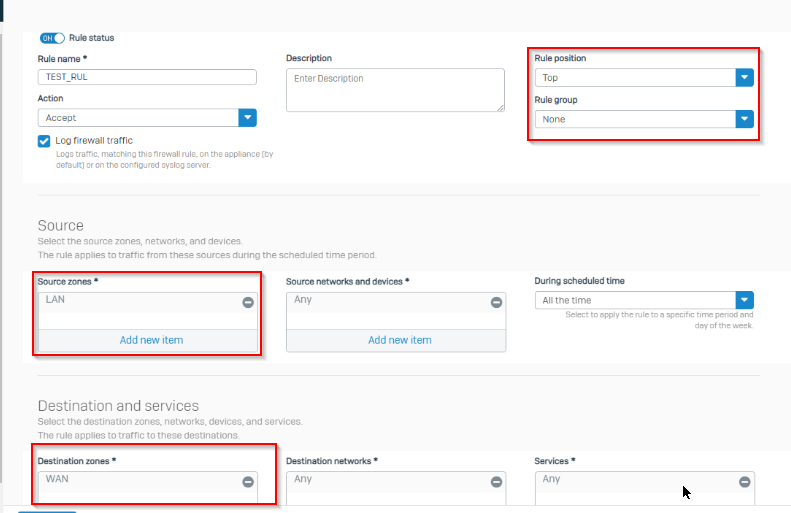Expand the Rule position dropdown
This screenshot has height=513, width=791.
[744, 78]
